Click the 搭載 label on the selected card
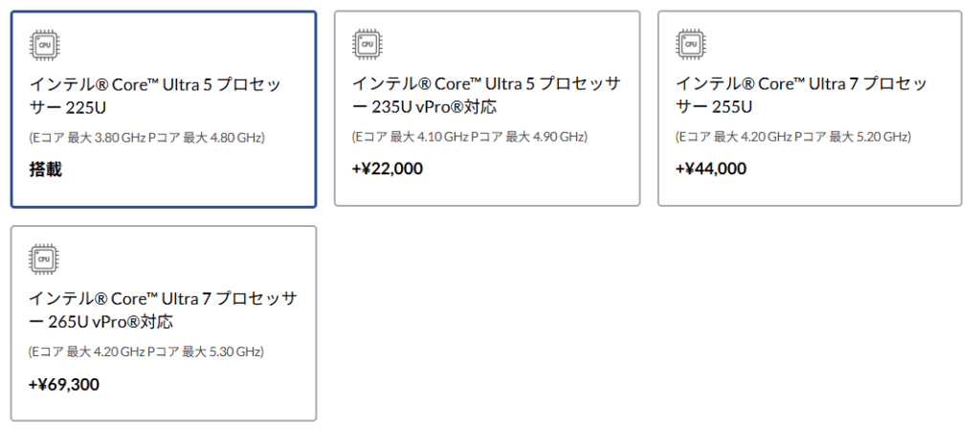This screenshot has width=980, height=430. click(45, 170)
